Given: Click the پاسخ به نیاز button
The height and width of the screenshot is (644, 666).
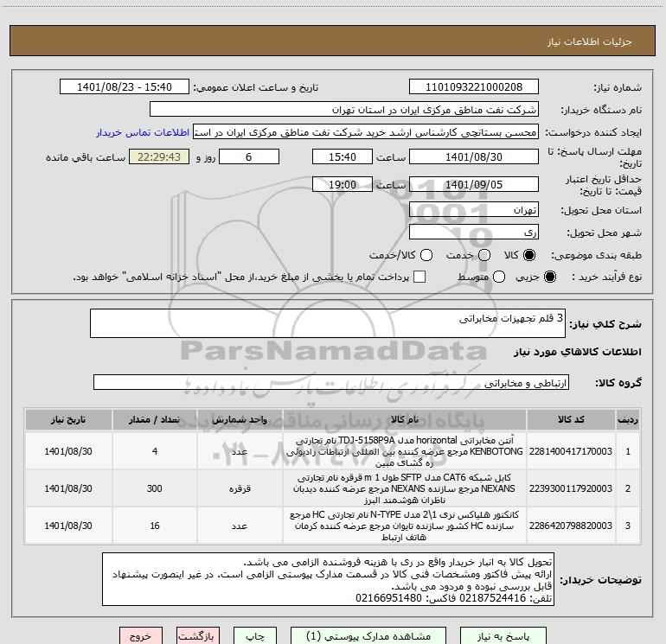Looking at the screenshot, I should [x=503, y=636].
